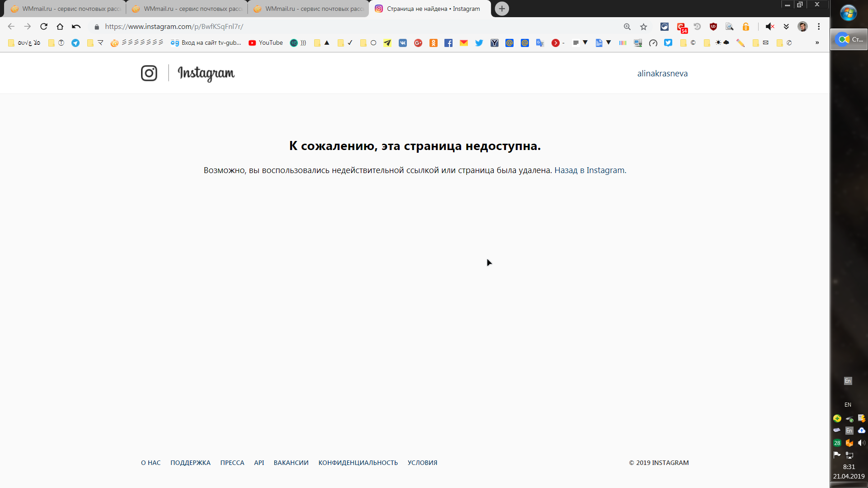868x488 pixels.
Task: Click the Yandex browser icon in toolbar
Action: click(495, 42)
